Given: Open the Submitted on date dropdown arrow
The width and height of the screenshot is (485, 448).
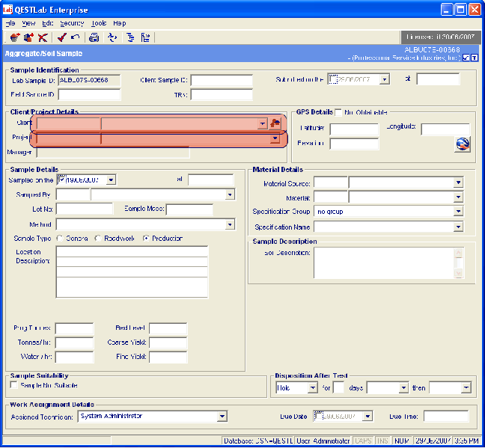Looking at the screenshot, I should (384, 79).
